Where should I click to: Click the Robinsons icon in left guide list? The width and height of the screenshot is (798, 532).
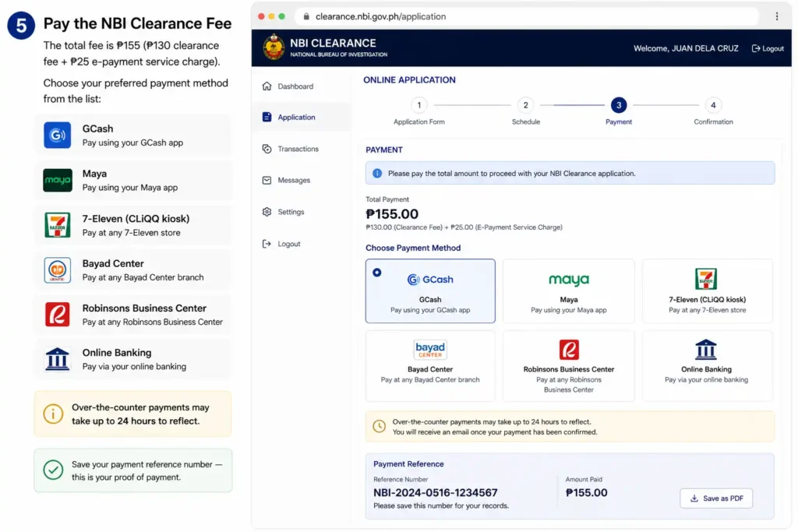pyautogui.click(x=57, y=315)
